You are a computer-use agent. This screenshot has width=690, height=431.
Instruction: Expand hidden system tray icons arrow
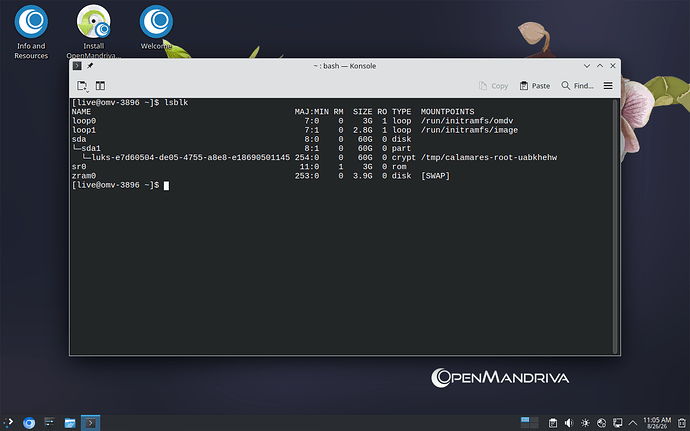pos(633,423)
